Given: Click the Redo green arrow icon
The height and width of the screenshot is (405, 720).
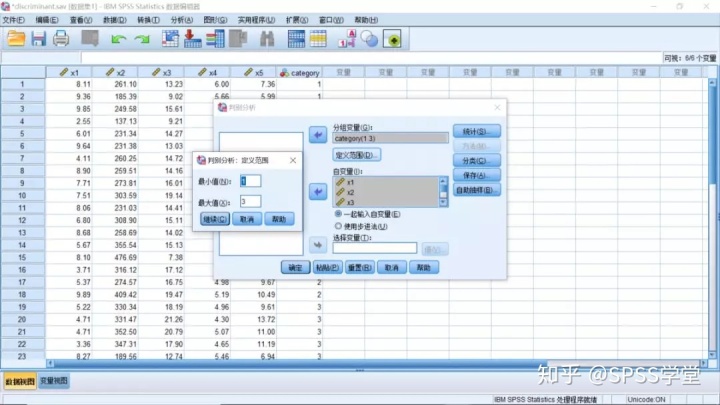Looking at the screenshot, I should click(142, 39).
